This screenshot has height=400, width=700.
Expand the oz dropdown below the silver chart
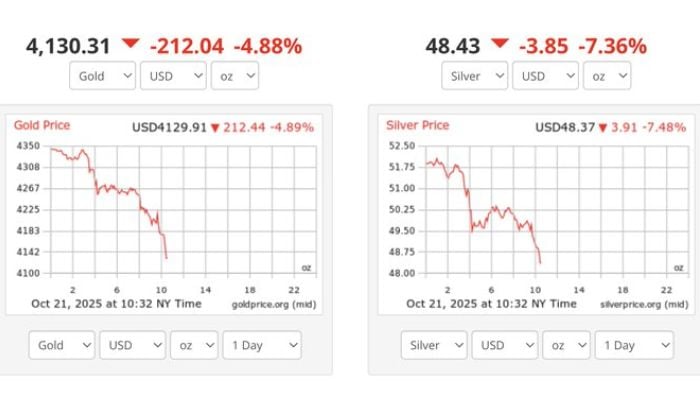pos(567,345)
